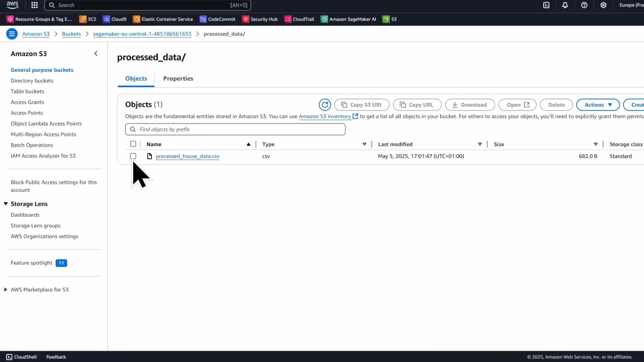Click the Find objects by prefix field

(x=235, y=129)
